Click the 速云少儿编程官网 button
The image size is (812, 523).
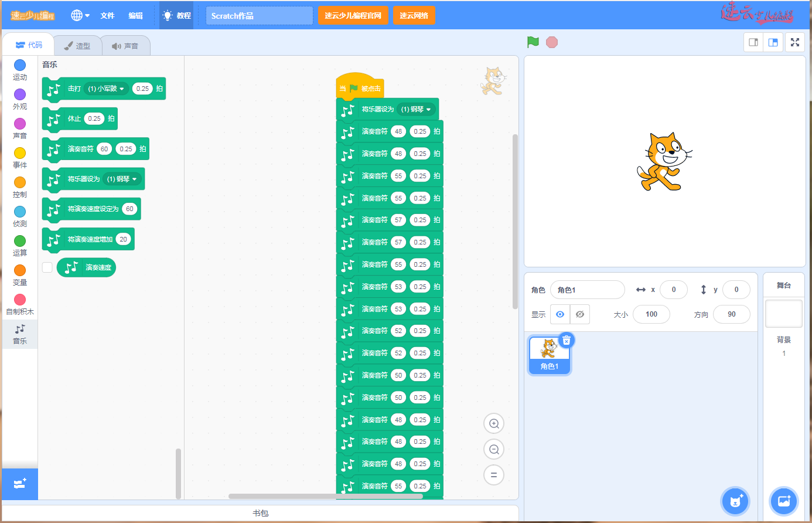353,16
